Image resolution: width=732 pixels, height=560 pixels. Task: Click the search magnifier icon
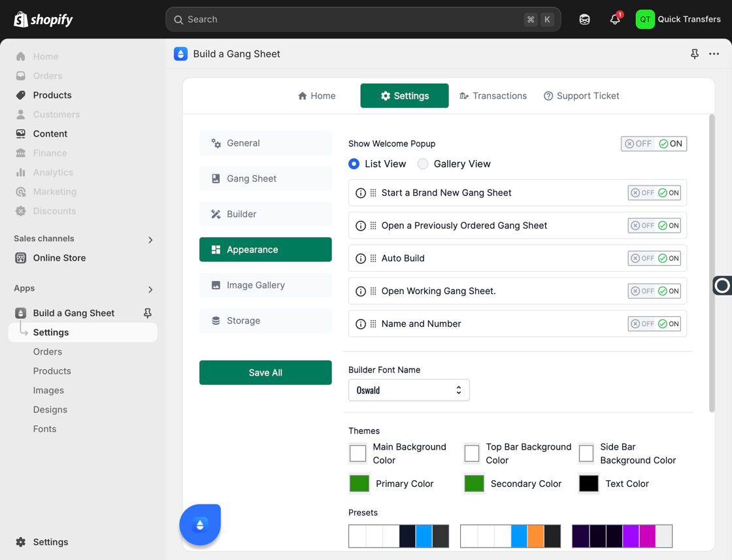coord(178,20)
